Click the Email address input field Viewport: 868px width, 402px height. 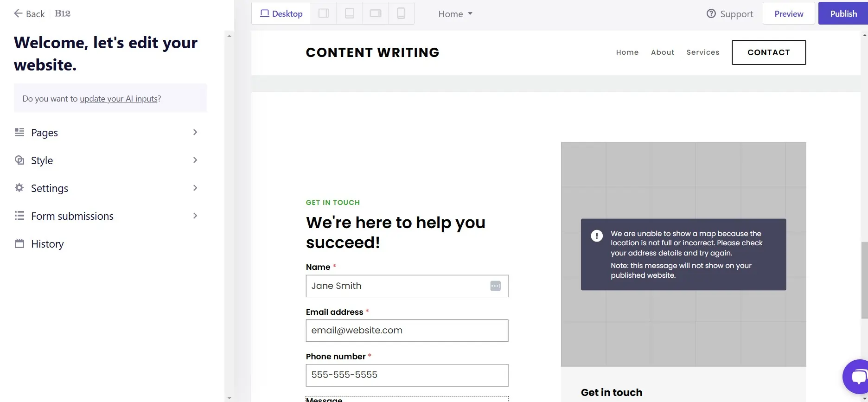[407, 331]
